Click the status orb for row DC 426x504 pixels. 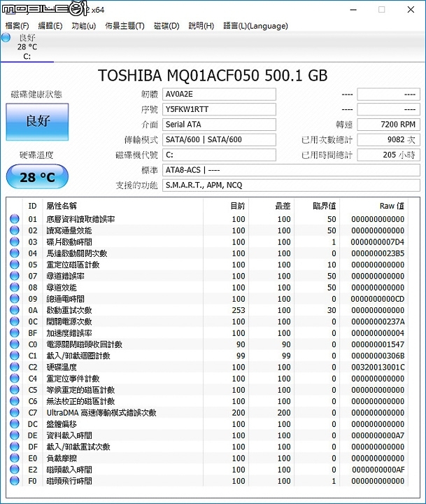[x=15, y=424]
